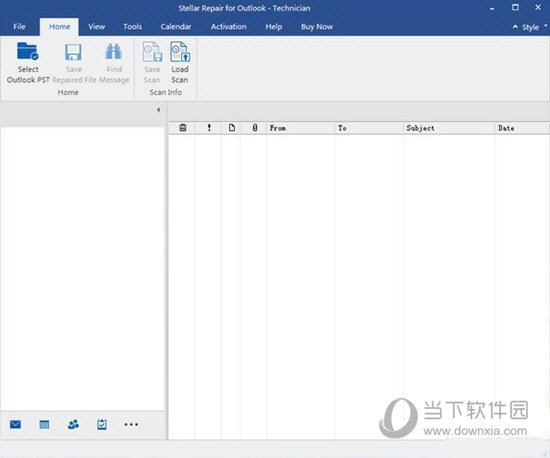Click Find Message binoculars icon

point(114,52)
